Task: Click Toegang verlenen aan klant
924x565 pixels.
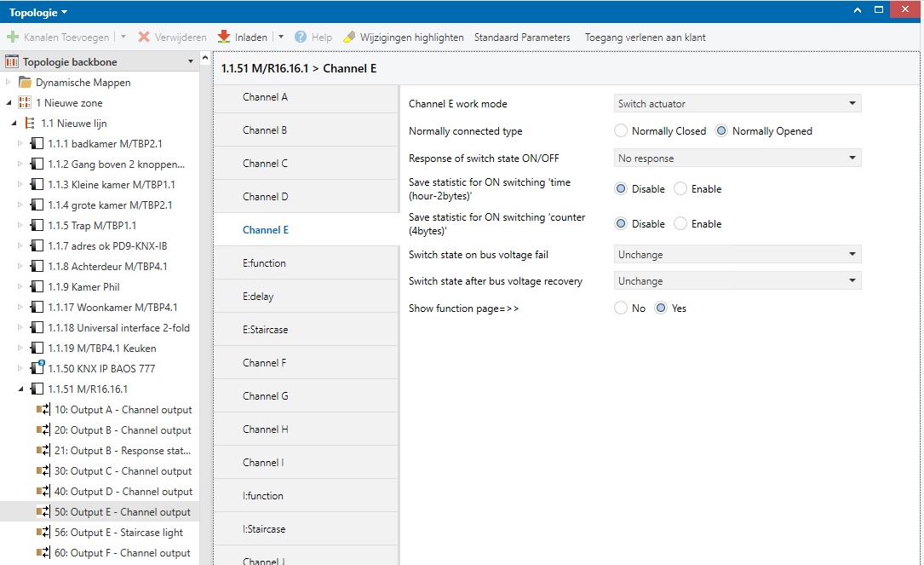Action: (x=645, y=37)
